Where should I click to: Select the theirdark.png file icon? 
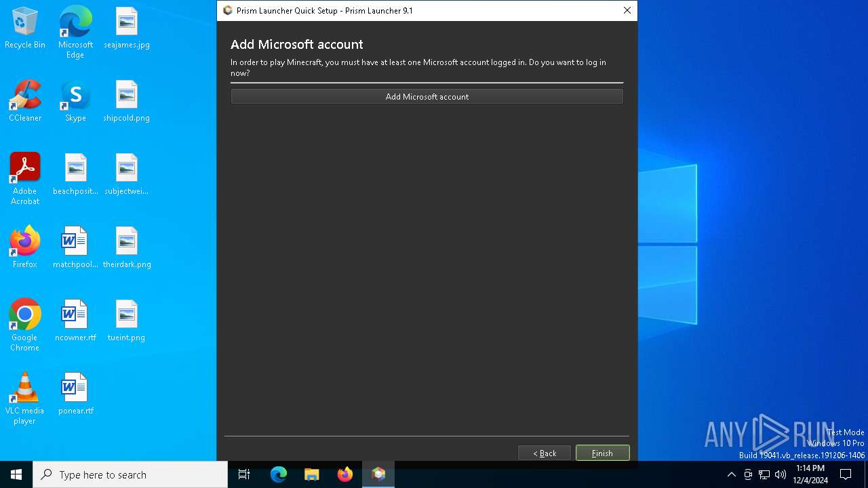point(127,248)
